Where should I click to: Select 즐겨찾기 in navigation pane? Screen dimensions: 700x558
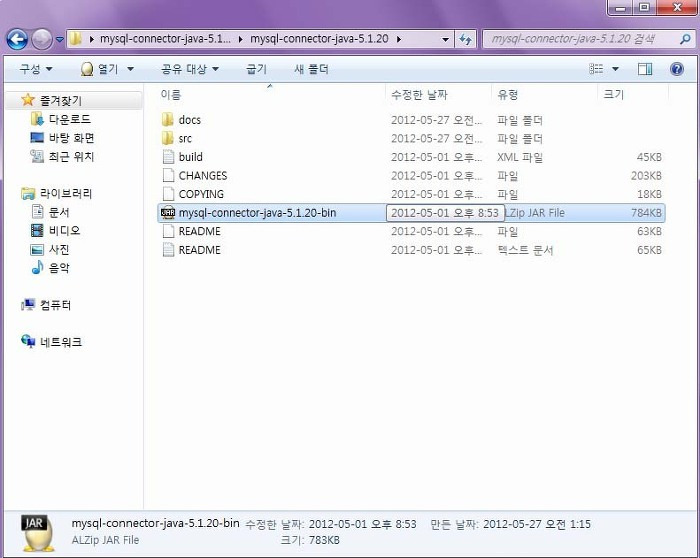61,100
